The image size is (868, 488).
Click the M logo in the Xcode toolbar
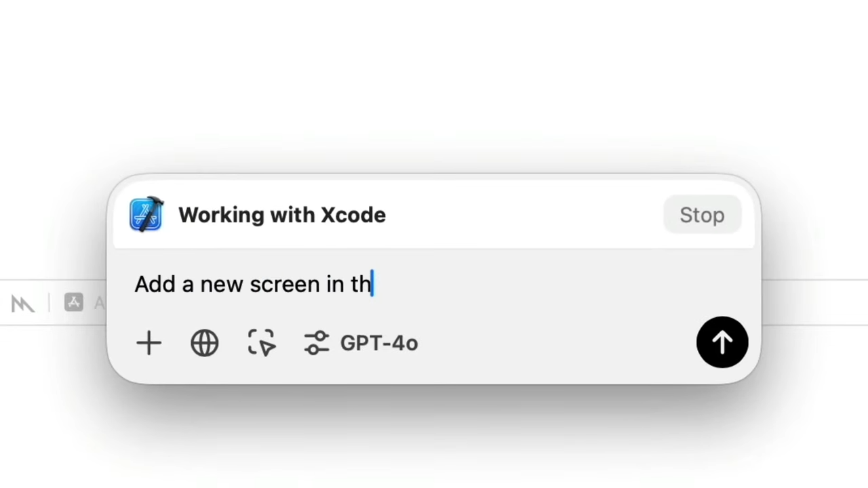[22, 303]
